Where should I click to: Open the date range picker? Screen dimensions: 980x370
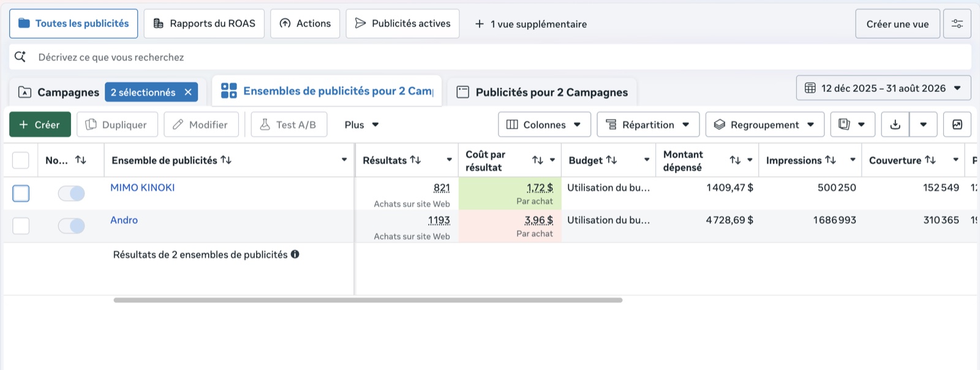[x=883, y=88]
